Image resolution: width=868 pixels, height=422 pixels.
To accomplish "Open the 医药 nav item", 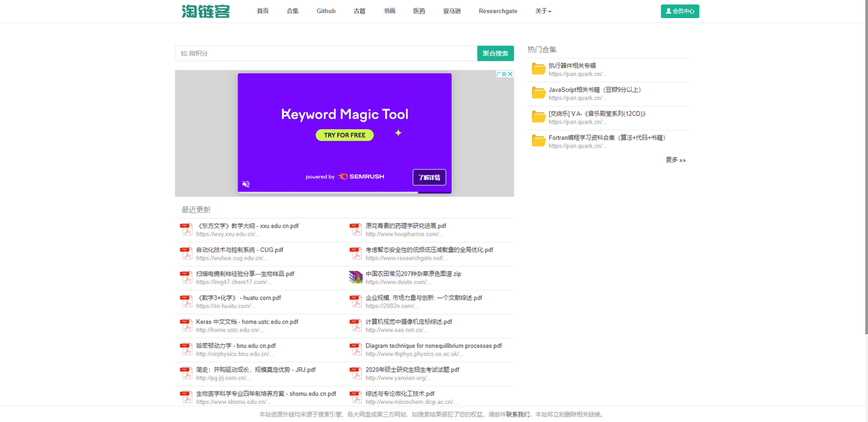I will click(419, 11).
